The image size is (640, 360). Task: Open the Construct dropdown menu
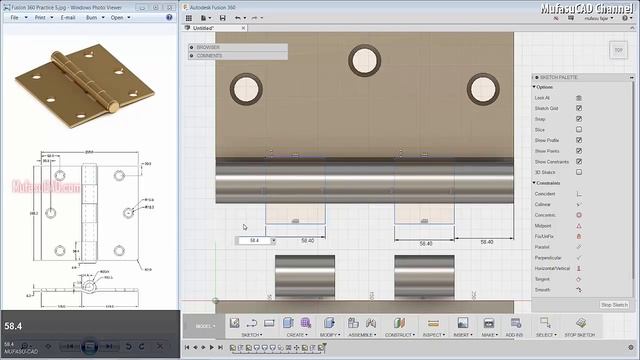click(400, 335)
